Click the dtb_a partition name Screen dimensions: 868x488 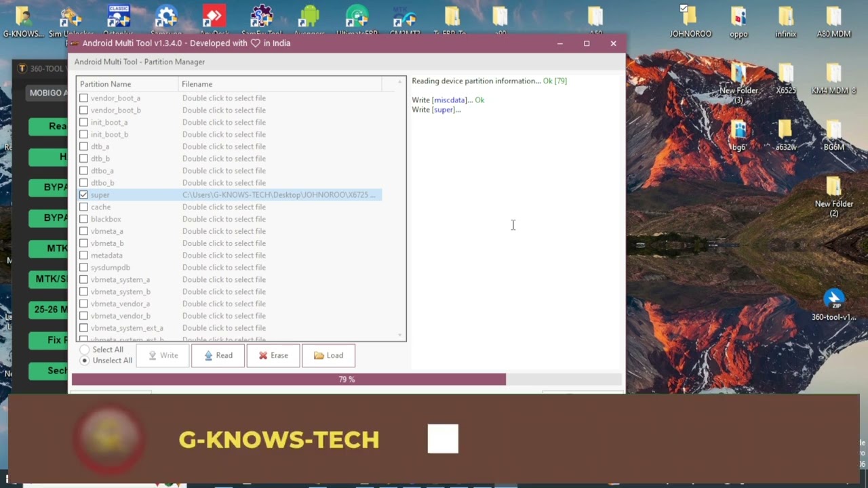coord(100,147)
